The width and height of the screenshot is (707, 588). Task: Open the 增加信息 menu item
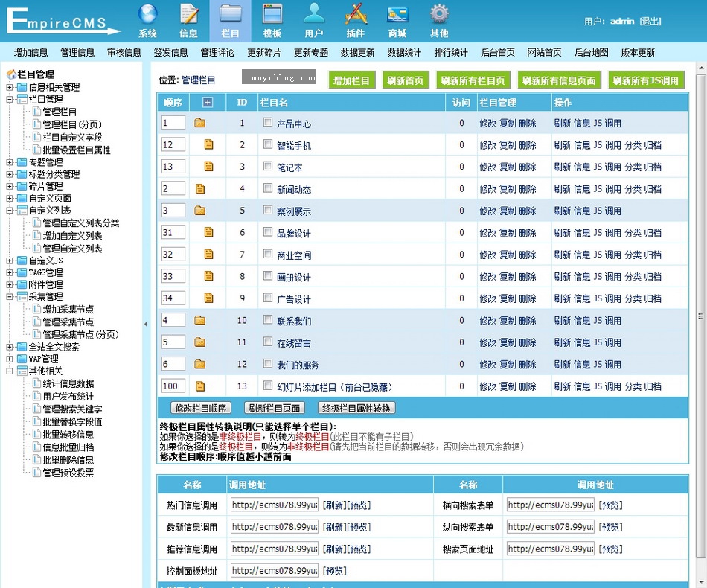[31, 52]
